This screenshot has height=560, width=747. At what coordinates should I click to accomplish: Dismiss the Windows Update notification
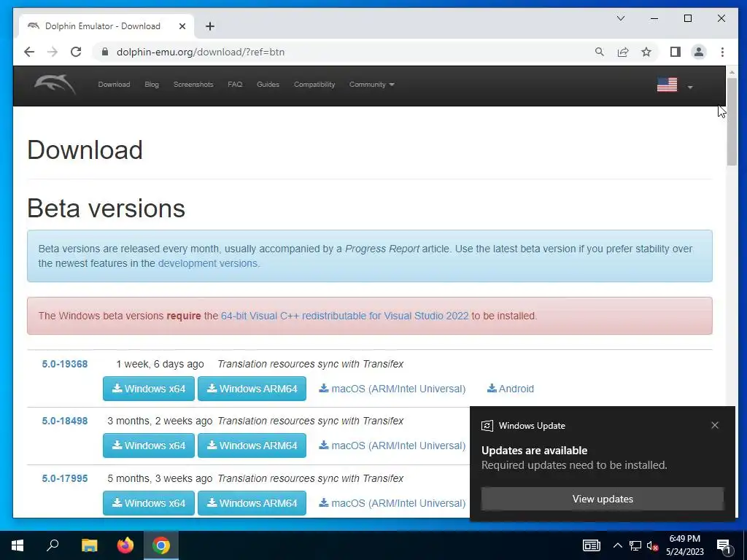point(715,425)
